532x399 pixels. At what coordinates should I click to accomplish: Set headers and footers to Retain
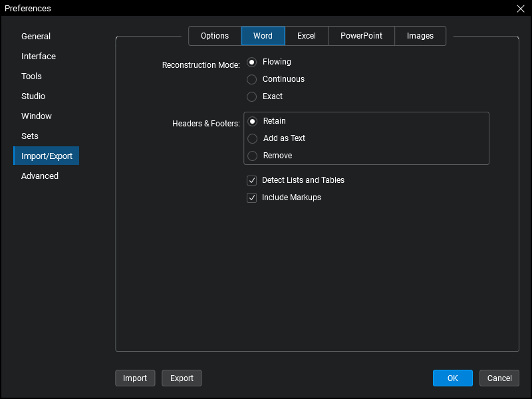click(x=253, y=121)
